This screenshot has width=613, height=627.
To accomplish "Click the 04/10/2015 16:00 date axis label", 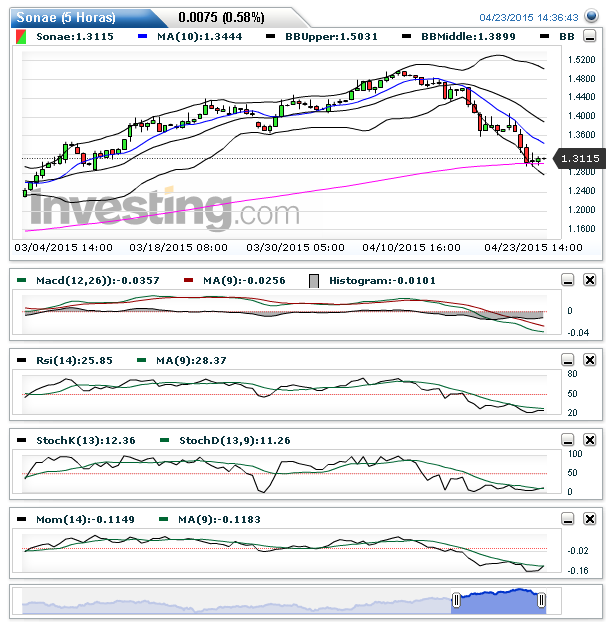I will 411,248.
